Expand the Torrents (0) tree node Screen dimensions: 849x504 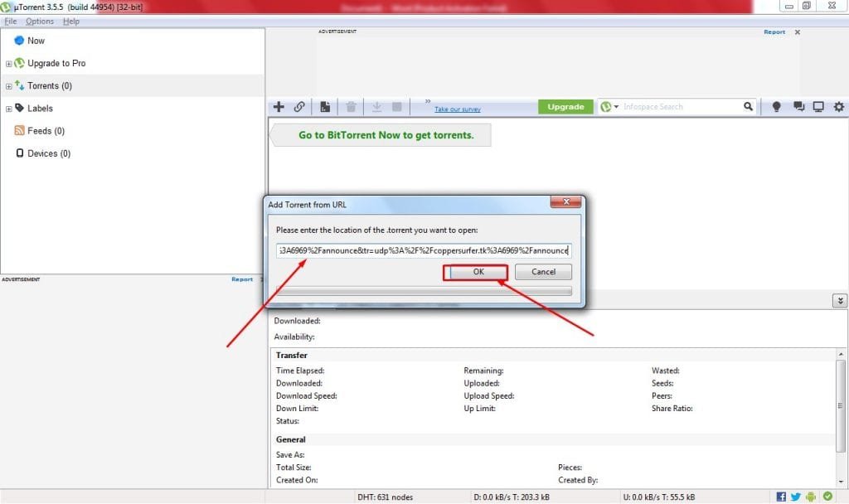pos(9,86)
